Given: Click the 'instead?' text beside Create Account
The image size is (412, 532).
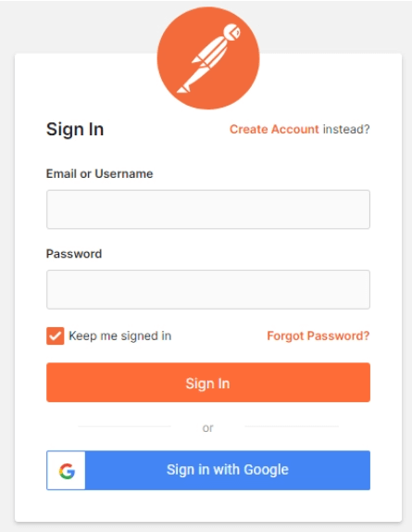Looking at the screenshot, I should [x=346, y=129].
